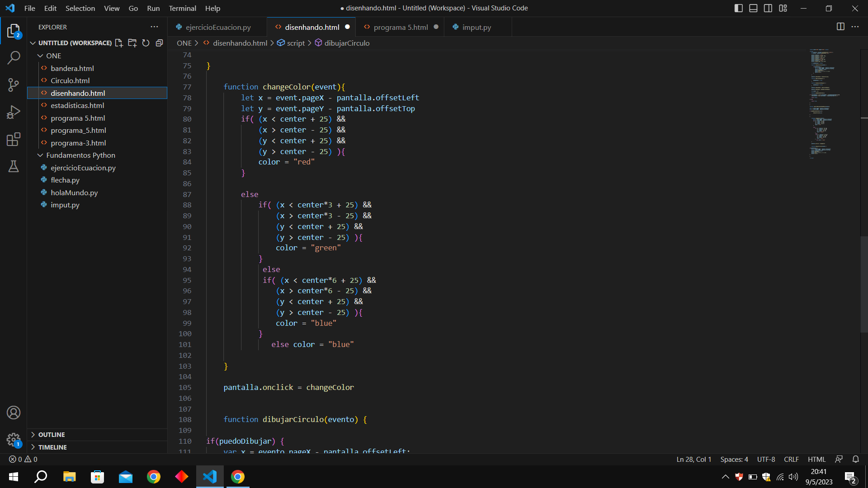The height and width of the screenshot is (488, 868).
Task: Click the editor vertical scrollbar thumb
Action: pyautogui.click(x=864, y=284)
